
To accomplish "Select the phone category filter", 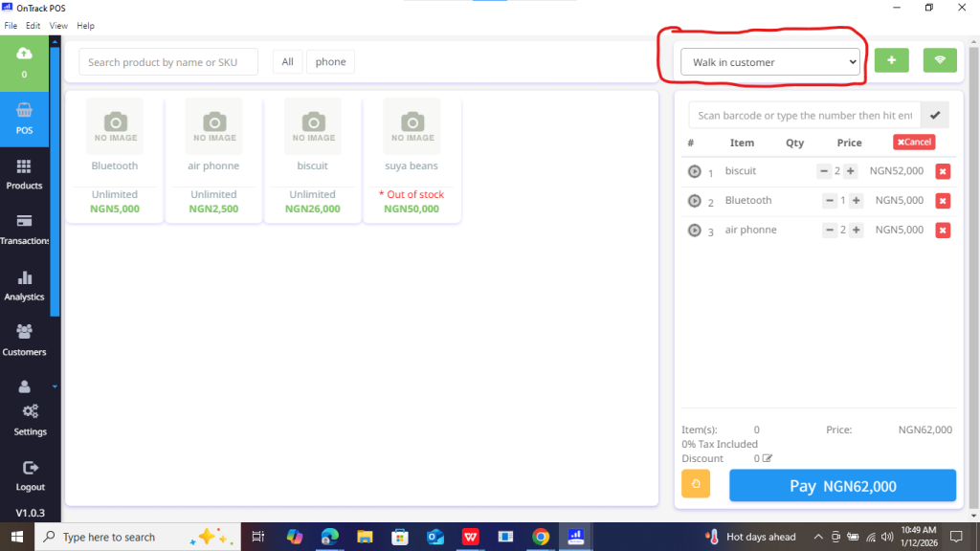I will (330, 62).
